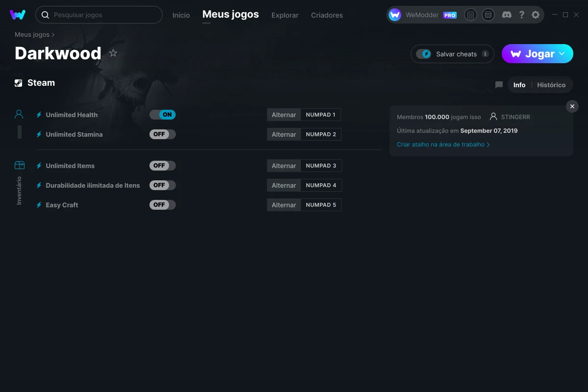Open the help question mark icon
588x392 pixels.
(522, 15)
